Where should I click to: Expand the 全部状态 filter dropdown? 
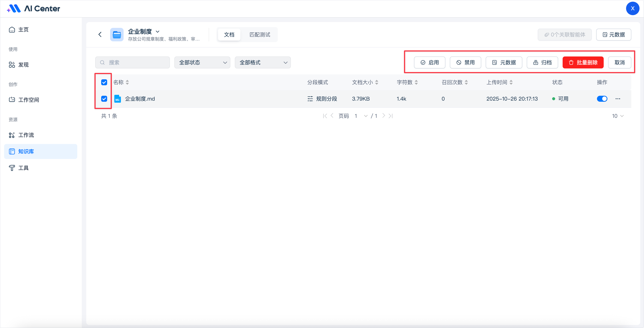(x=202, y=63)
